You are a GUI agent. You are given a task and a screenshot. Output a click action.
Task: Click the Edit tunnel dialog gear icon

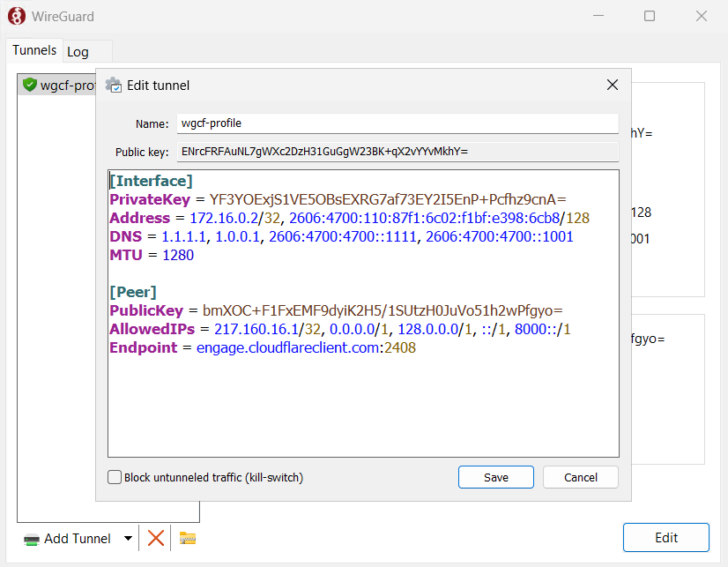114,85
